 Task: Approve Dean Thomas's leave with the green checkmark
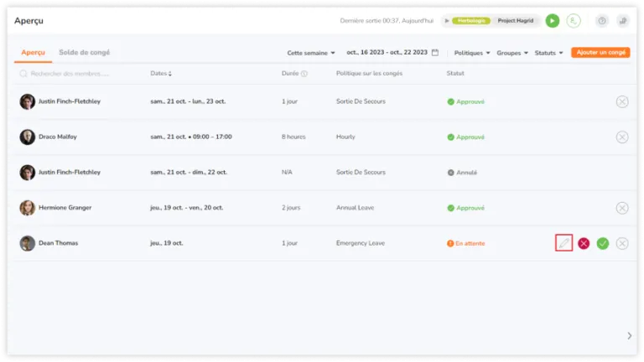[603, 243]
